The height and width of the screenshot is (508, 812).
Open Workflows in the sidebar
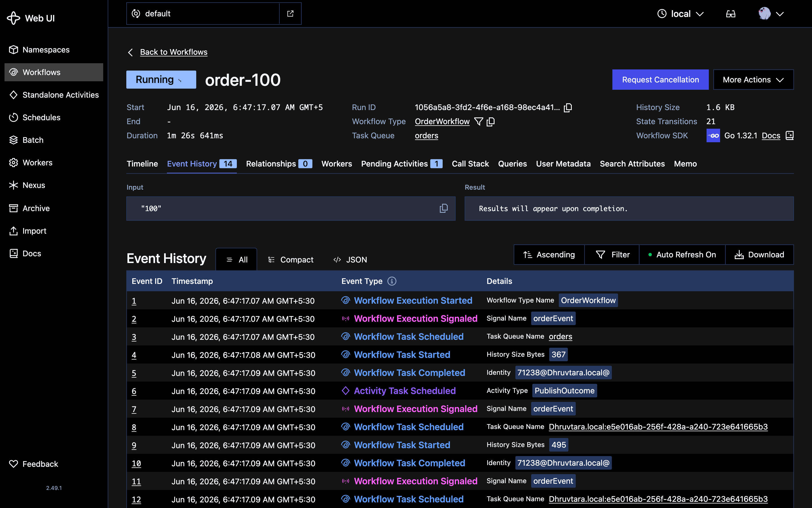(x=54, y=72)
